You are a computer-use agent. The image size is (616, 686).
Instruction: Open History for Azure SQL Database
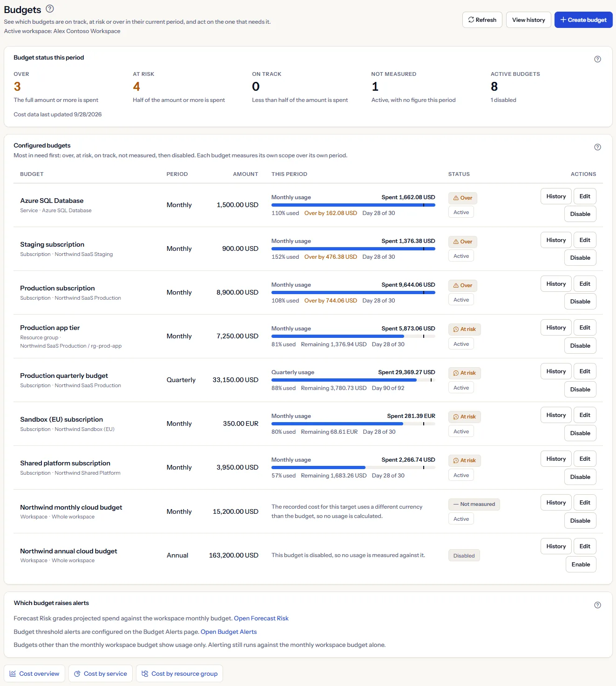tap(556, 196)
